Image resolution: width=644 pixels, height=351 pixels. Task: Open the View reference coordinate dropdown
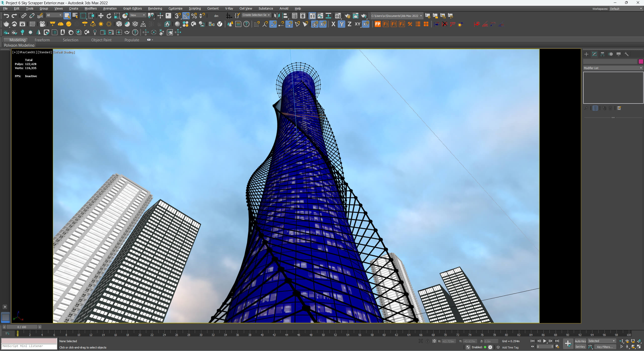point(138,15)
